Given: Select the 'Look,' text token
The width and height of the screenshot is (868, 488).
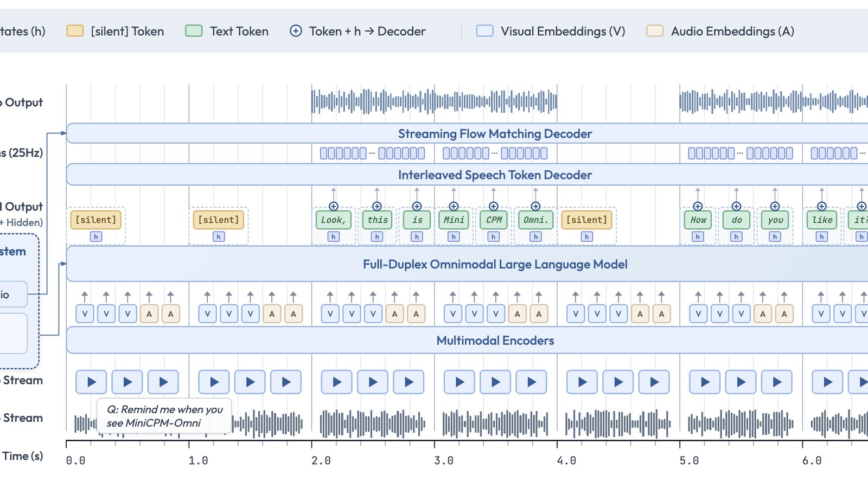Looking at the screenshot, I should 333,220.
